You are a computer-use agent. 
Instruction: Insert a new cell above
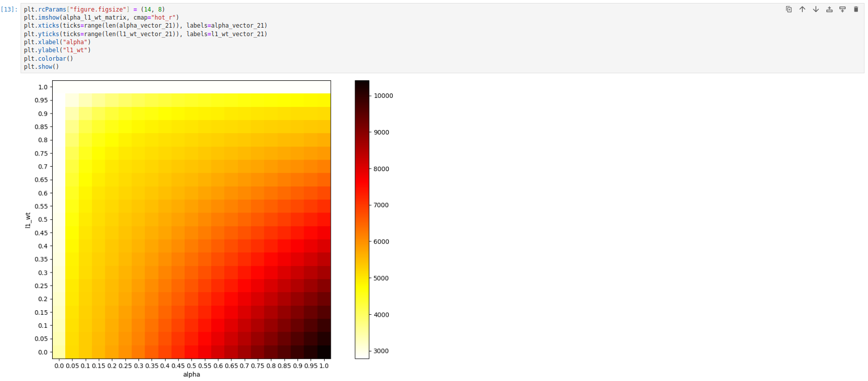[829, 10]
